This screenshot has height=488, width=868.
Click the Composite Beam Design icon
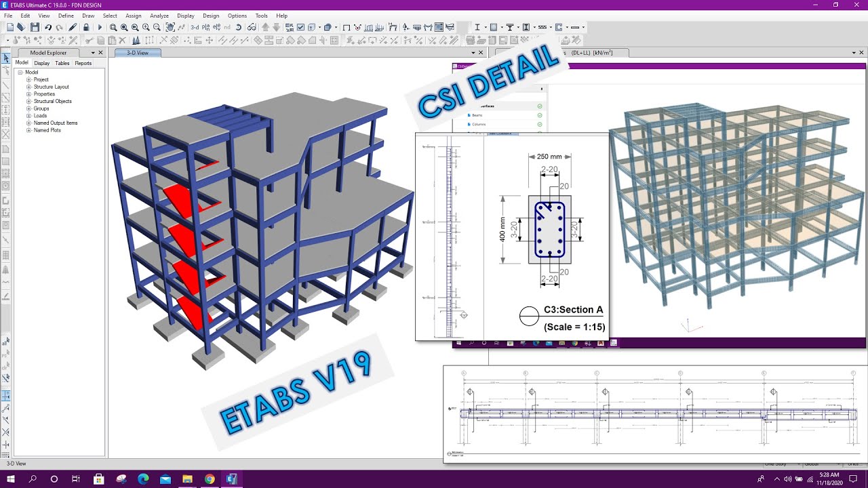(x=510, y=27)
